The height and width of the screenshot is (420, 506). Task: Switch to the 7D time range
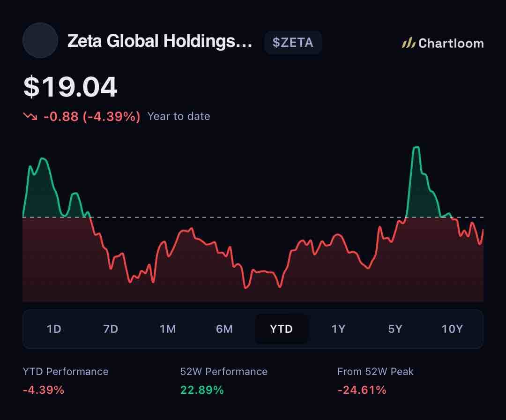coord(111,329)
